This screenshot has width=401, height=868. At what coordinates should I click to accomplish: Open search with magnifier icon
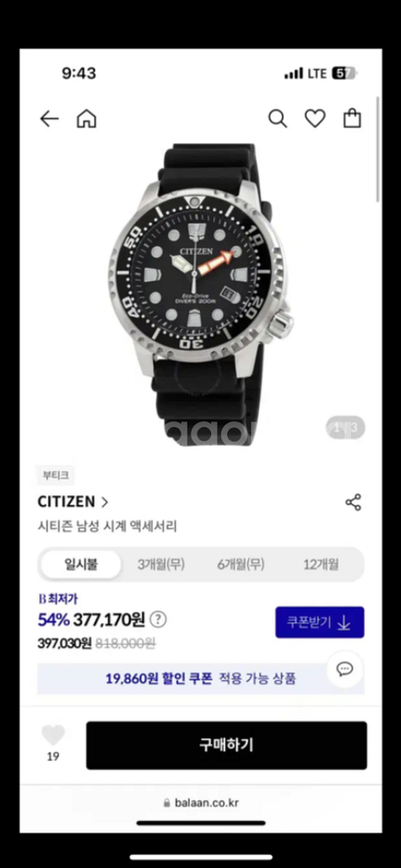point(277,119)
